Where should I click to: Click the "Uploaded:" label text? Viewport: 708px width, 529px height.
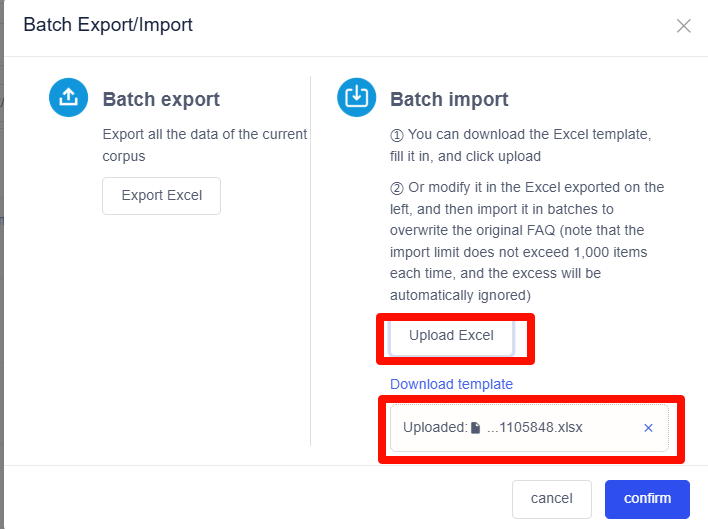(435, 428)
